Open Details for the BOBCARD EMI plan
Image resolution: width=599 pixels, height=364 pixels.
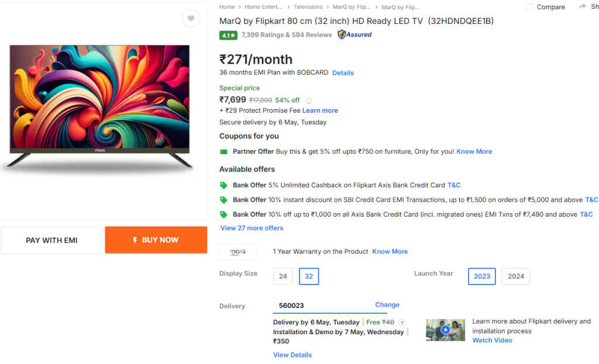tap(343, 72)
